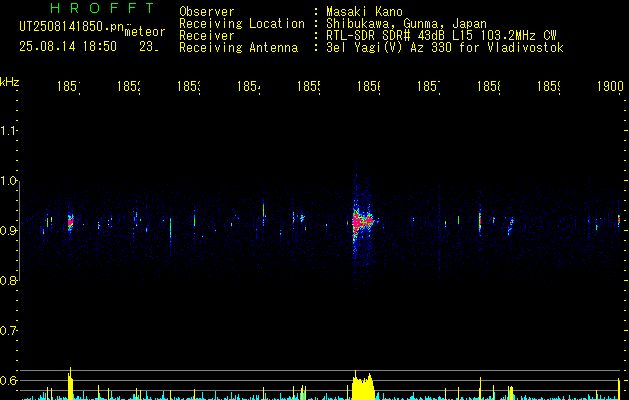Click the 'Observer' field label

coord(207,12)
